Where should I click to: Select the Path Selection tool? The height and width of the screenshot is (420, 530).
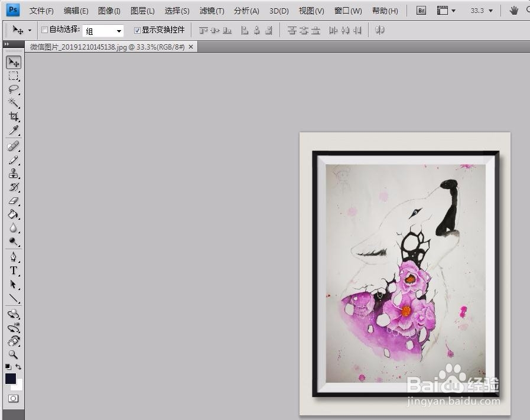coord(13,284)
